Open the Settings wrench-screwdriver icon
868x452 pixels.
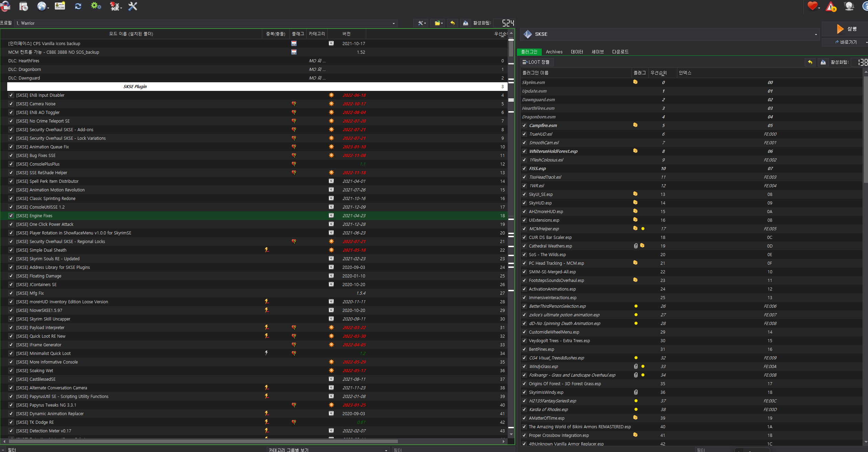tap(133, 6)
